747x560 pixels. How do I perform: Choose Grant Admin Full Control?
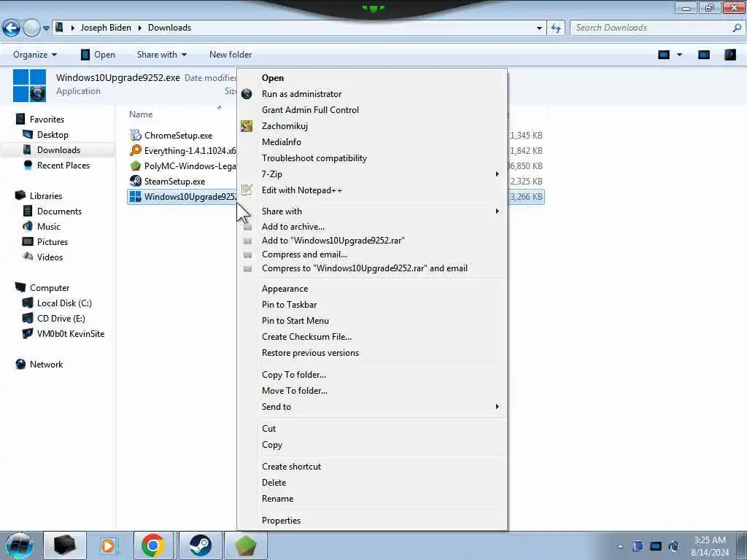(310, 110)
